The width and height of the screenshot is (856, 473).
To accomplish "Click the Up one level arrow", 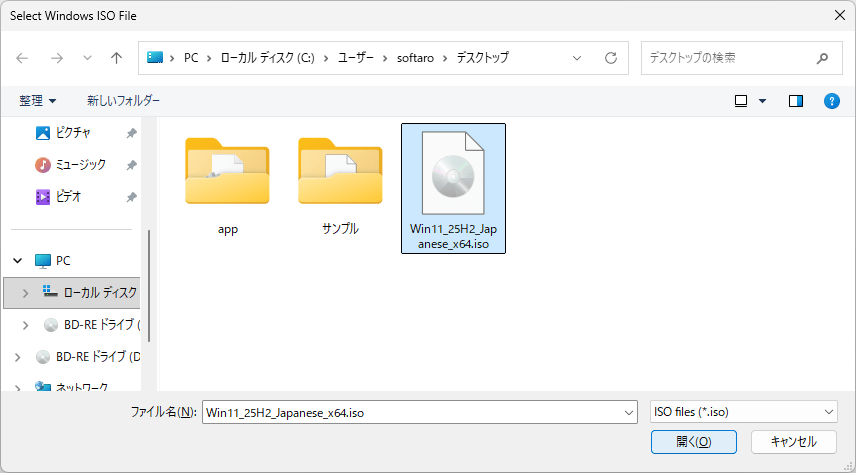I will [x=116, y=58].
